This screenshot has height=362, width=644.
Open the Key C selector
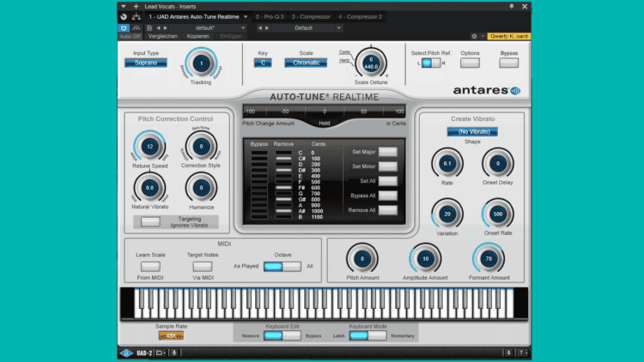[x=263, y=63]
